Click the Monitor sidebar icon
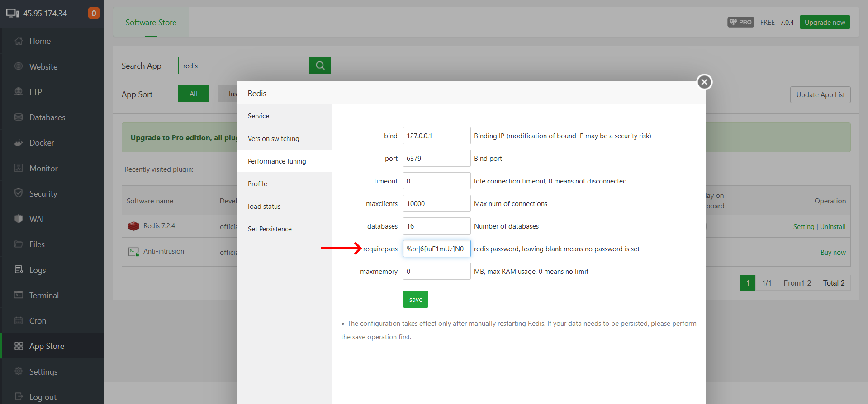Image resolution: width=868 pixels, height=404 pixels. pyautogui.click(x=19, y=168)
